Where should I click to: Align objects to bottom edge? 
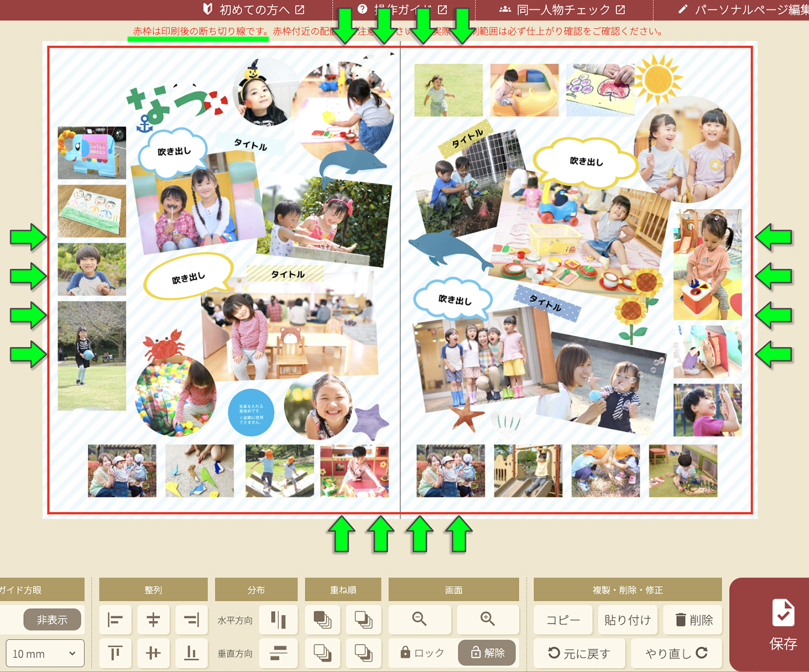pyautogui.click(x=191, y=653)
